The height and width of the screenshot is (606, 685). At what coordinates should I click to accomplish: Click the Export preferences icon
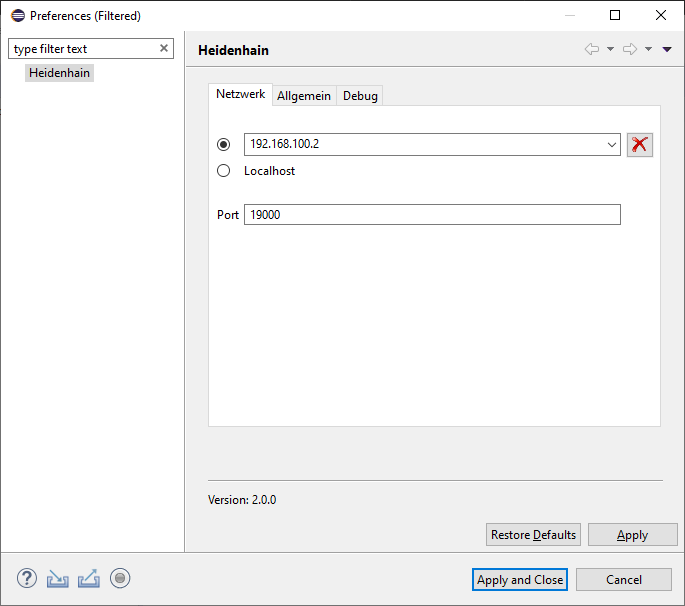pyautogui.click(x=89, y=578)
